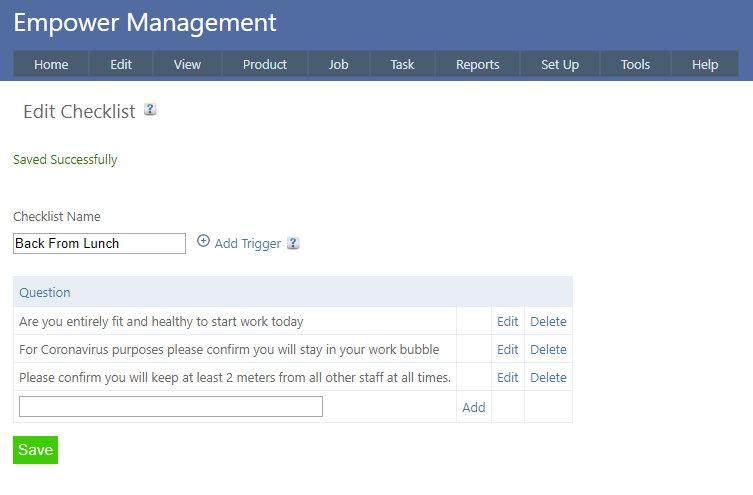Open the Help menu
Image resolution: width=753 pixels, height=495 pixels.
tap(705, 64)
